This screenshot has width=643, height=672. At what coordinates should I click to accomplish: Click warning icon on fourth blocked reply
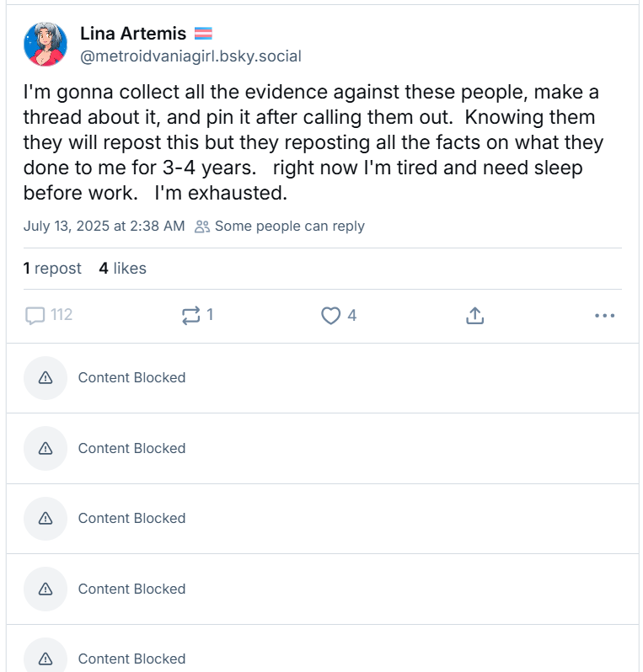[x=46, y=589]
